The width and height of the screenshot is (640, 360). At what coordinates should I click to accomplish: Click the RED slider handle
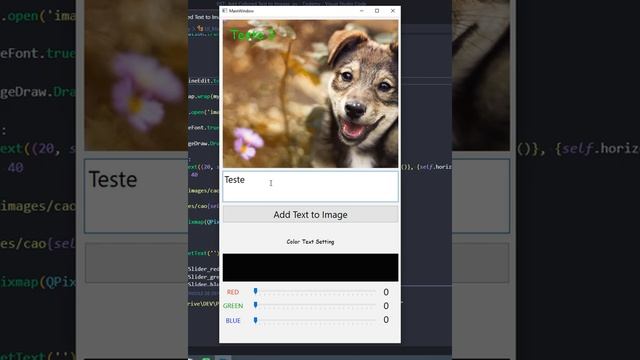point(256,291)
